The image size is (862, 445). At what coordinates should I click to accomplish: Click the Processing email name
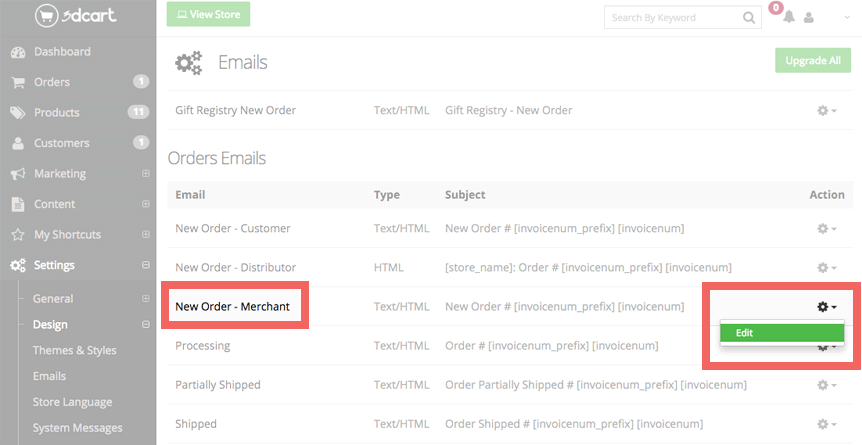click(203, 346)
